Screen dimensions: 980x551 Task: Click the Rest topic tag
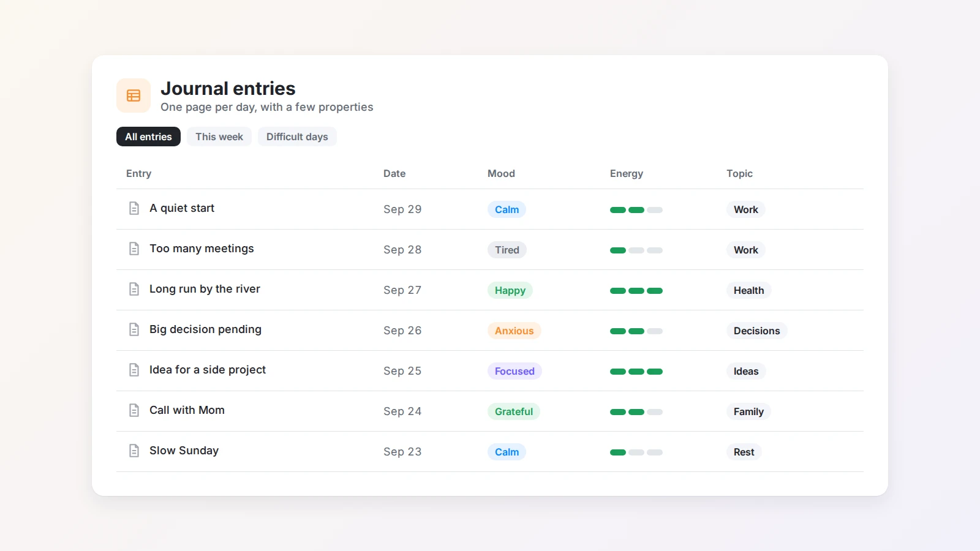click(x=744, y=452)
